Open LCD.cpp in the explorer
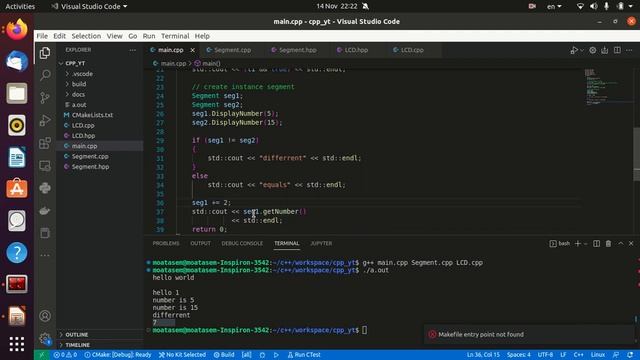This screenshot has height=360, width=640. pyautogui.click(x=83, y=126)
